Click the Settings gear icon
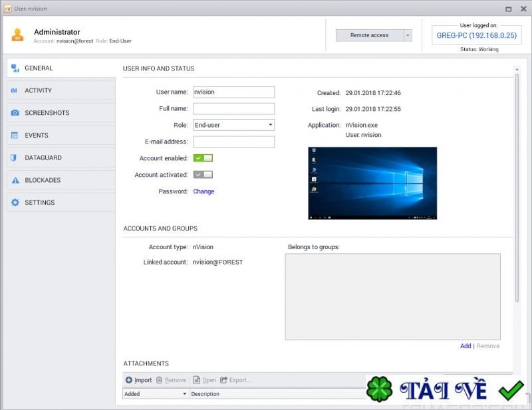The height and width of the screenshot is (410, 532). pos(15,203)
